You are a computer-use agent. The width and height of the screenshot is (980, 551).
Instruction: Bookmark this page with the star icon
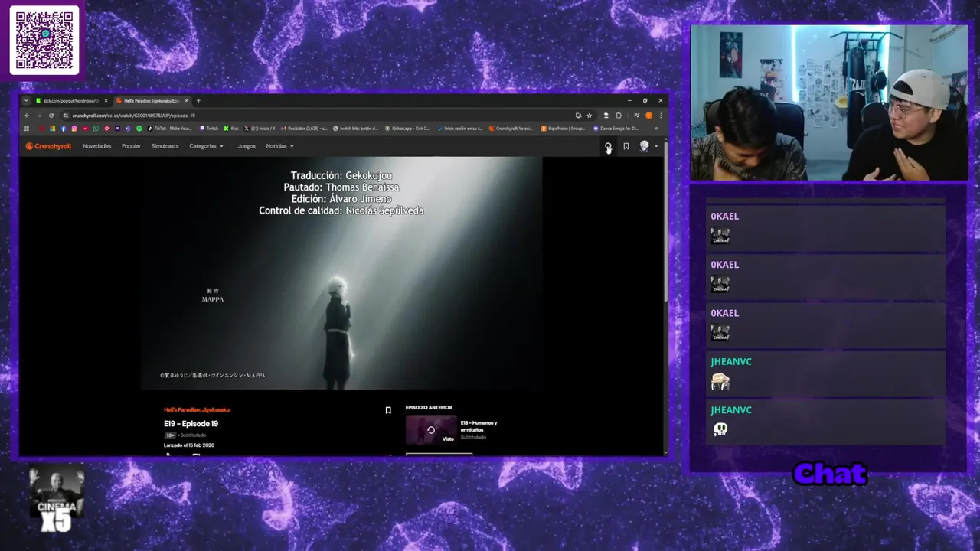coord(589,116)
